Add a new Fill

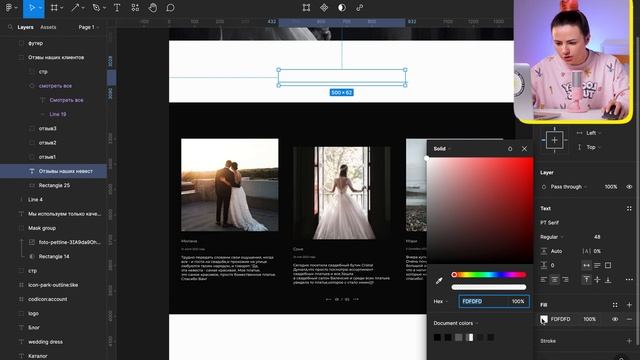tap(629, 305)
